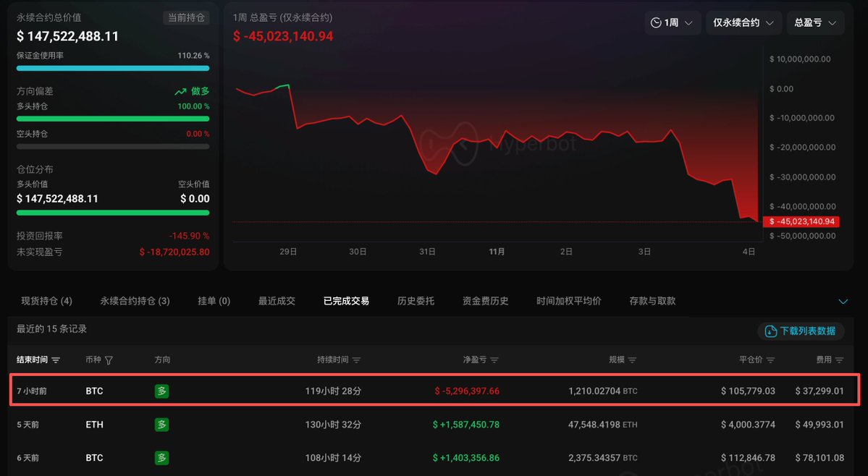The image size is (868, 476).
Task: Click the +1,587,450.78 profit cell
Action: 465,425
